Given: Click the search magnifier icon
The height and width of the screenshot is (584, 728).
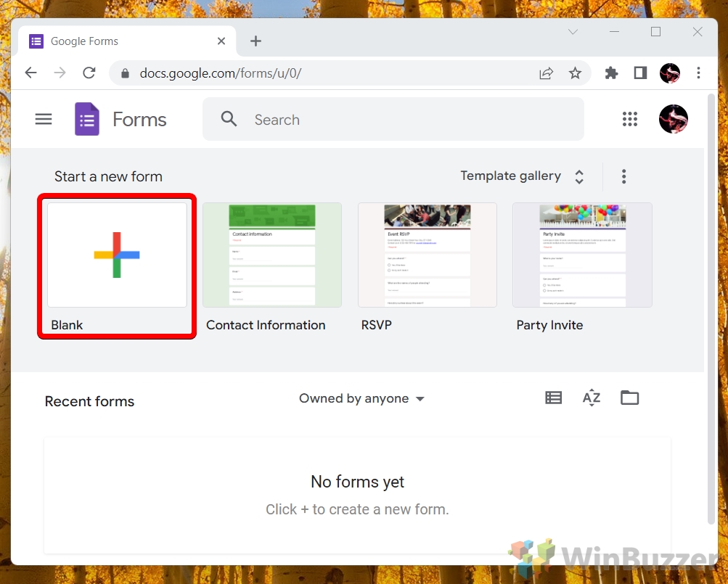Looking at the screenshot, I should coord(229,119).
